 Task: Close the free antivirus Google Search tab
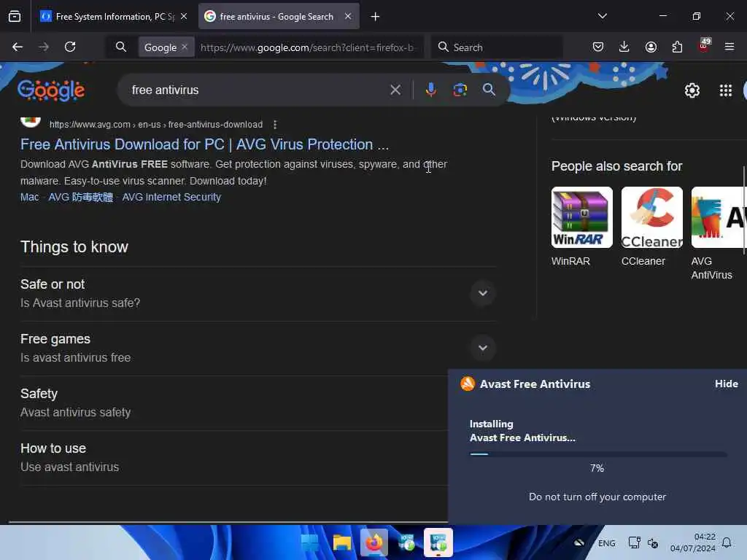coord(348,17)
